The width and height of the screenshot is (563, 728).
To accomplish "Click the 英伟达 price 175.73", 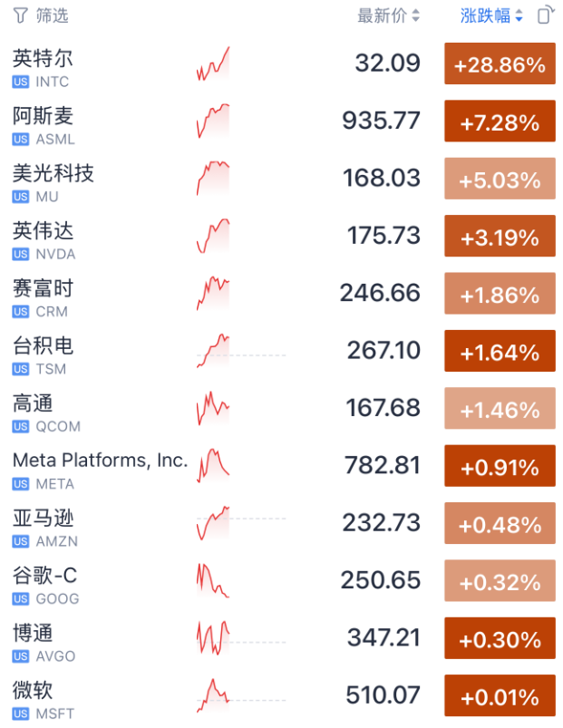I will pos(383,236).
